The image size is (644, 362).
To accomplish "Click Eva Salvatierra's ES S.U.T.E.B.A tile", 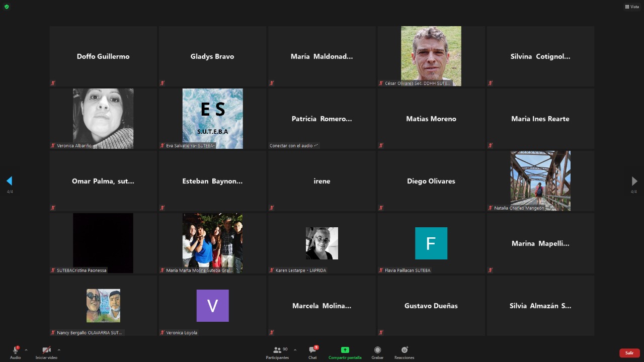I will point(212,118).
